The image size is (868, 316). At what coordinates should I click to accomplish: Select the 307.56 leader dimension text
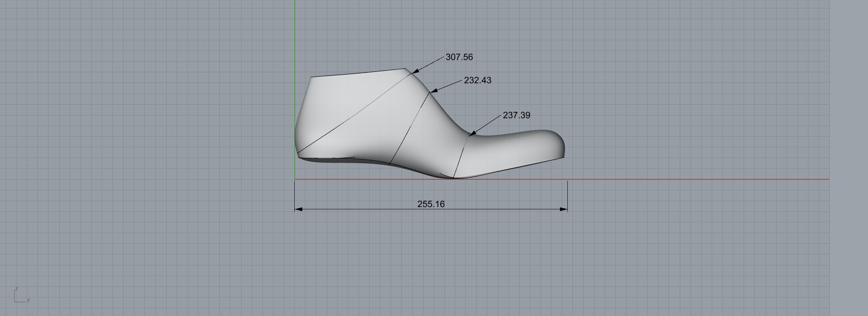(x=459, y=57)
